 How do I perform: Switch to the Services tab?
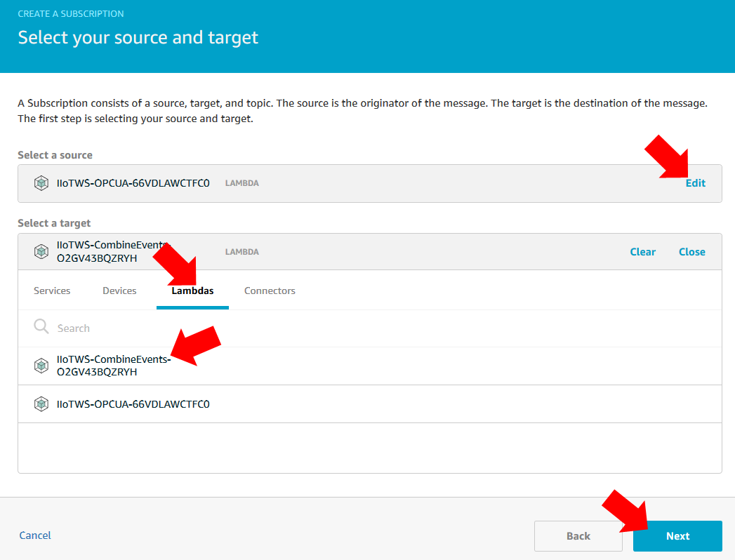click(x=52, y=291)
